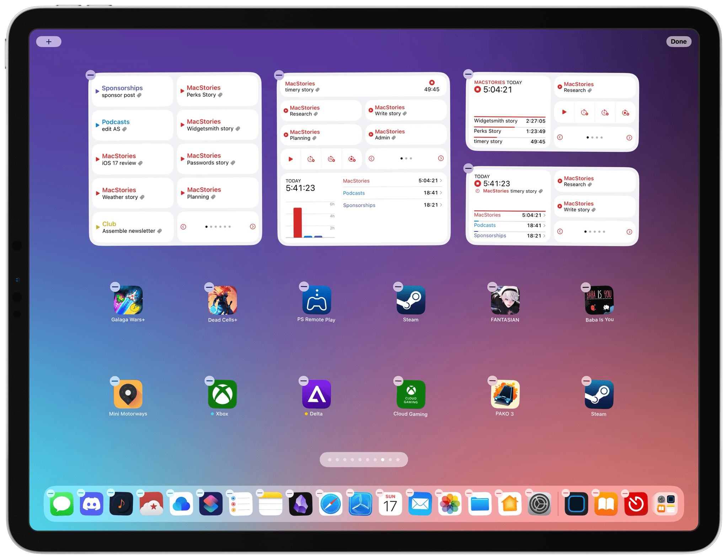Open the Delta emulator app
This screenshot has width=728, height=560.
(x=316, y=394)
